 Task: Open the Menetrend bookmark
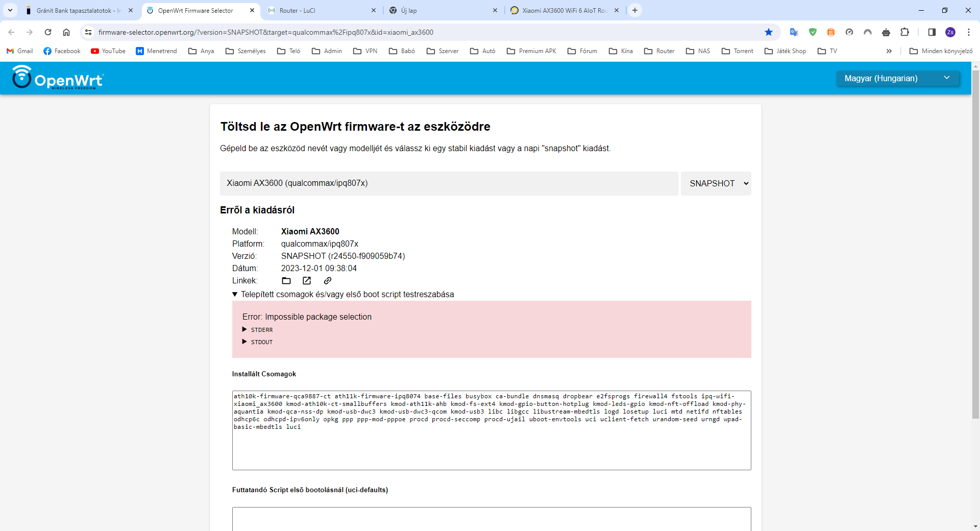(157, 51)
